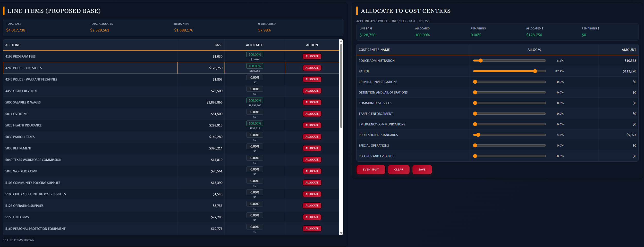Select the 4240 Police - Fines/Fees row

point(171,68)
